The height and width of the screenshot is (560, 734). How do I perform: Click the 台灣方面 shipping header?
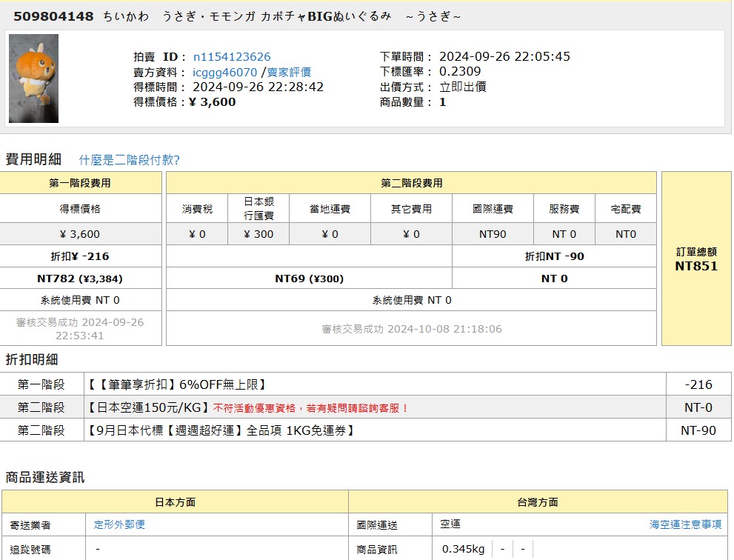point(538,502)
